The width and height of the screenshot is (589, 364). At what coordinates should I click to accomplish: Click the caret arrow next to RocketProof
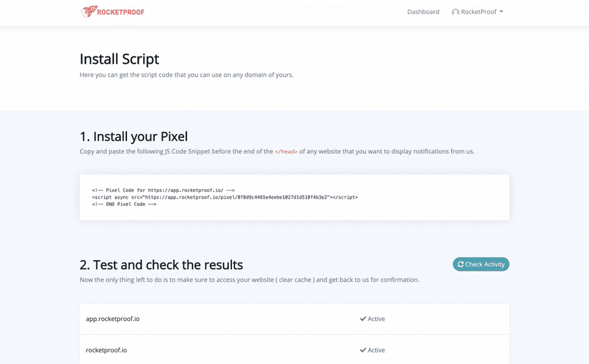[x=501, y=12]
